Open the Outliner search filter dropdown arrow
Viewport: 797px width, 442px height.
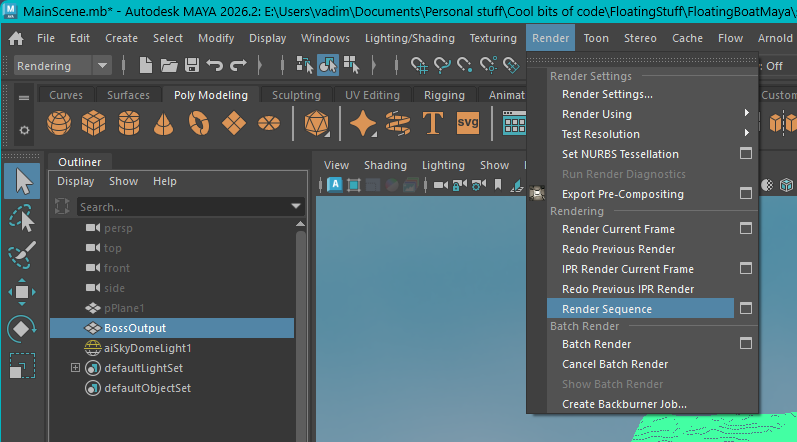point(296,206)
